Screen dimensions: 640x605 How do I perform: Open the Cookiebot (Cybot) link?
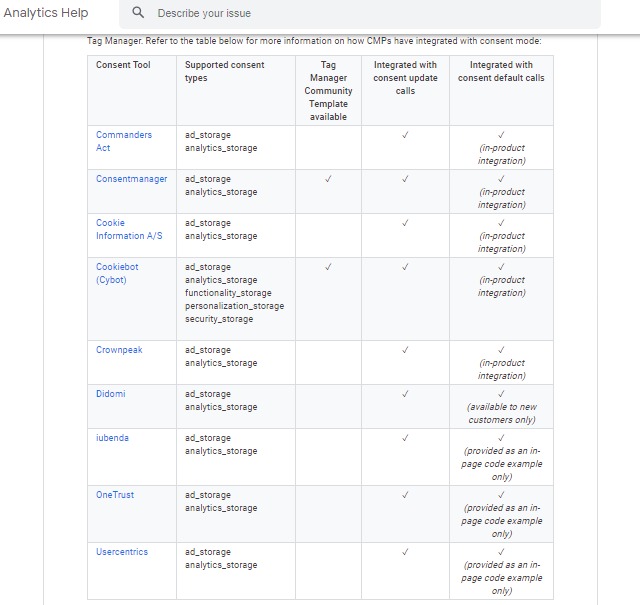tap(117, 273)
